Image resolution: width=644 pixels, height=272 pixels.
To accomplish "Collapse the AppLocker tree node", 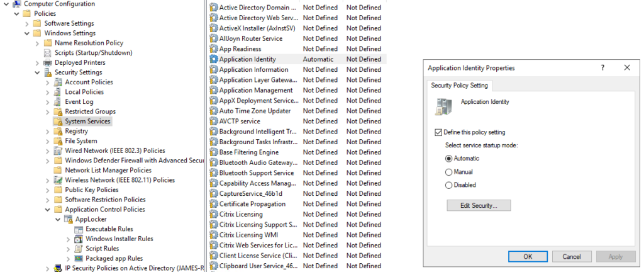I will tap(58, 219).
